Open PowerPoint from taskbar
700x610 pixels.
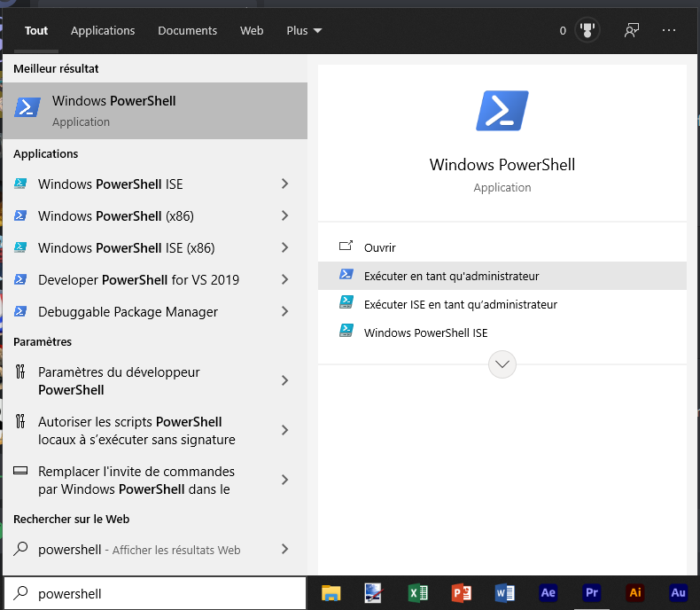click(462, 593)
